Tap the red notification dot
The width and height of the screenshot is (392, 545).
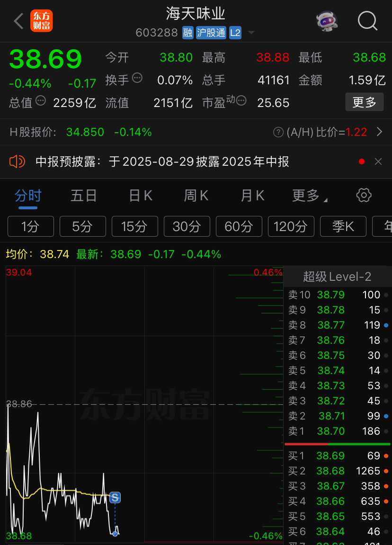[x=362, y=161]
